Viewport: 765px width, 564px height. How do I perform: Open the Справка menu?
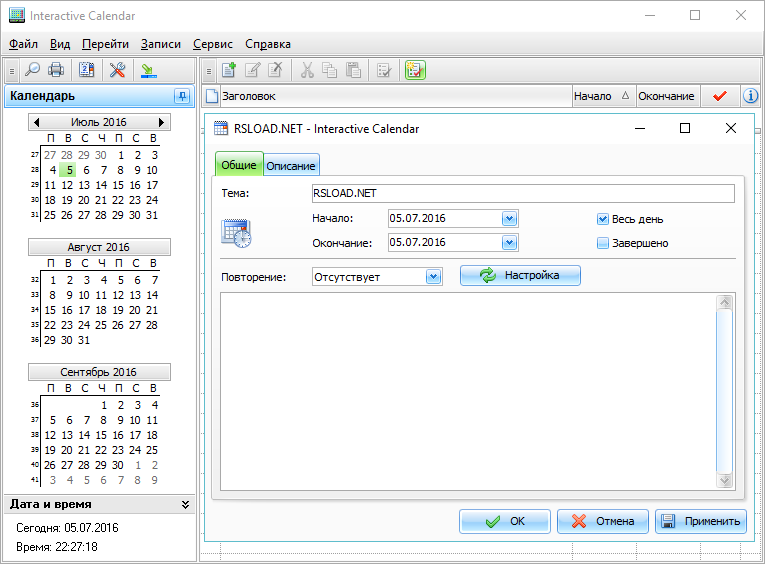coord(268,44)
